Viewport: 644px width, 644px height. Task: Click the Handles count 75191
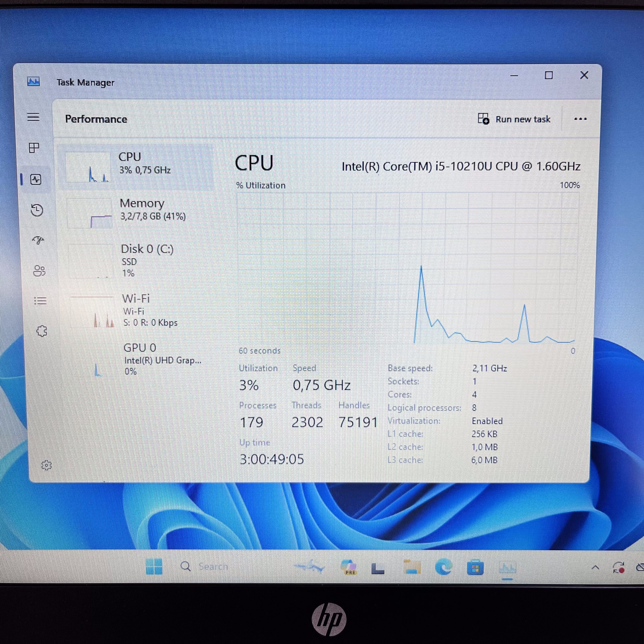pos(358,422)
